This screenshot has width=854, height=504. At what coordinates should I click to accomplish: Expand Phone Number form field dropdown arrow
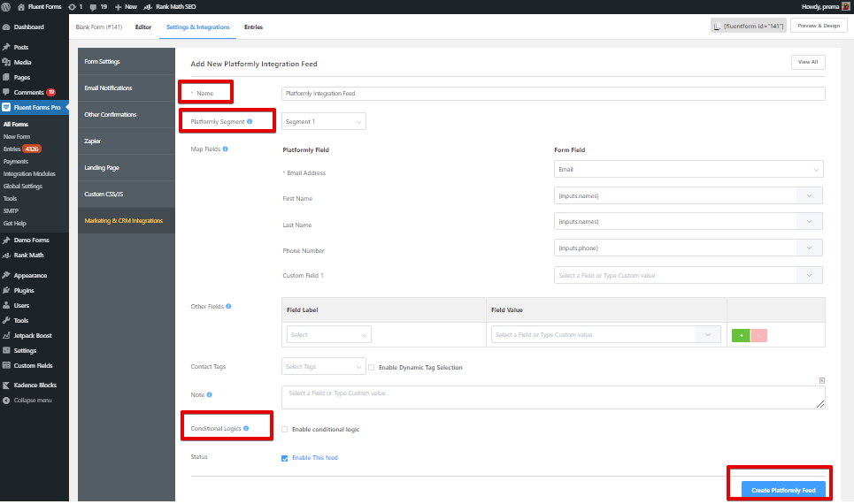tap(810, 248)
